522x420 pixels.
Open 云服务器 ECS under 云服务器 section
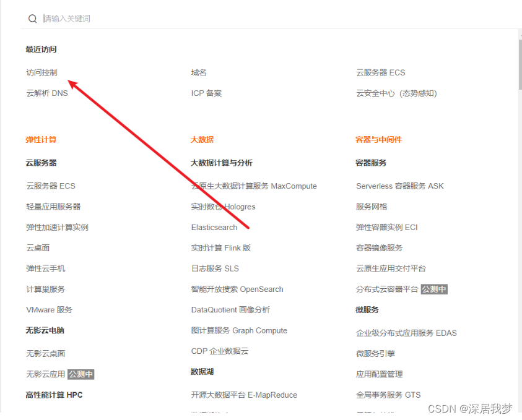[51, 186]
